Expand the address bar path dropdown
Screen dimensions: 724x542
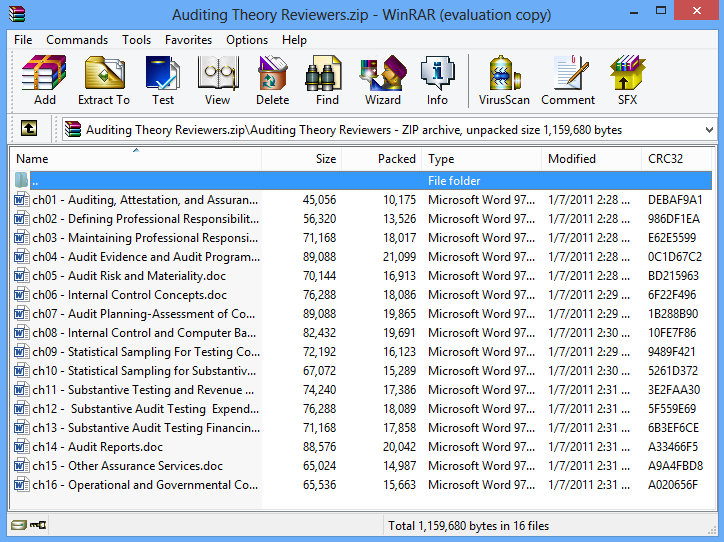point(709,130)
